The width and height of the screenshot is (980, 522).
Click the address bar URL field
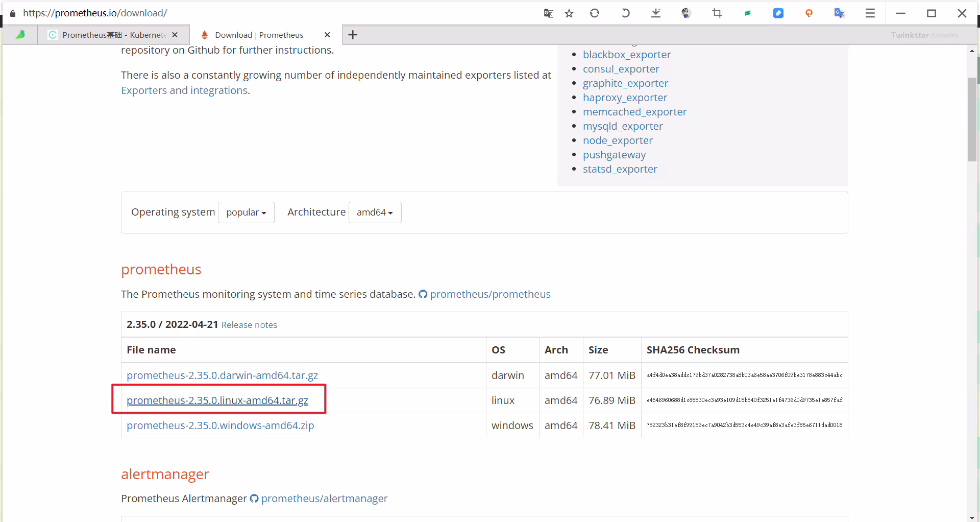[276, 13]
